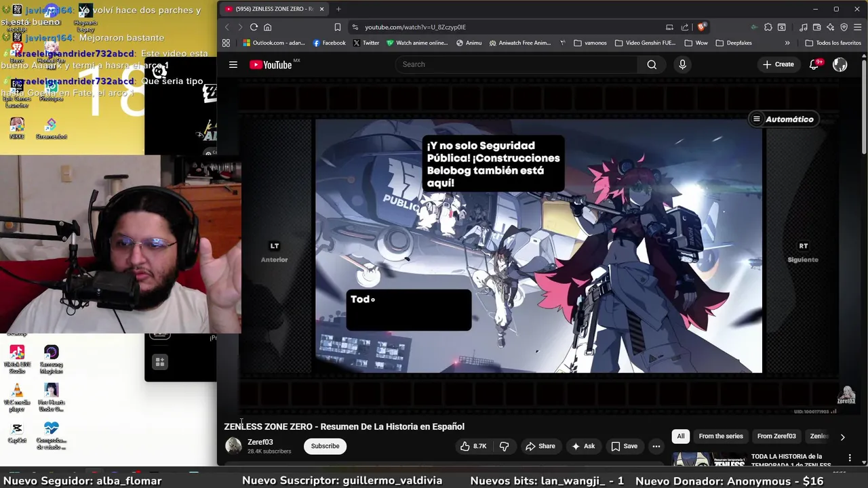Dislike the video

[x=504, y=446]
